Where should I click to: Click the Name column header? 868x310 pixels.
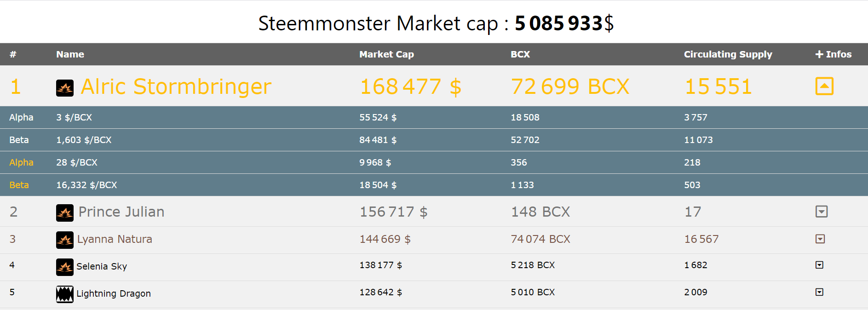[x=70, y=54]
